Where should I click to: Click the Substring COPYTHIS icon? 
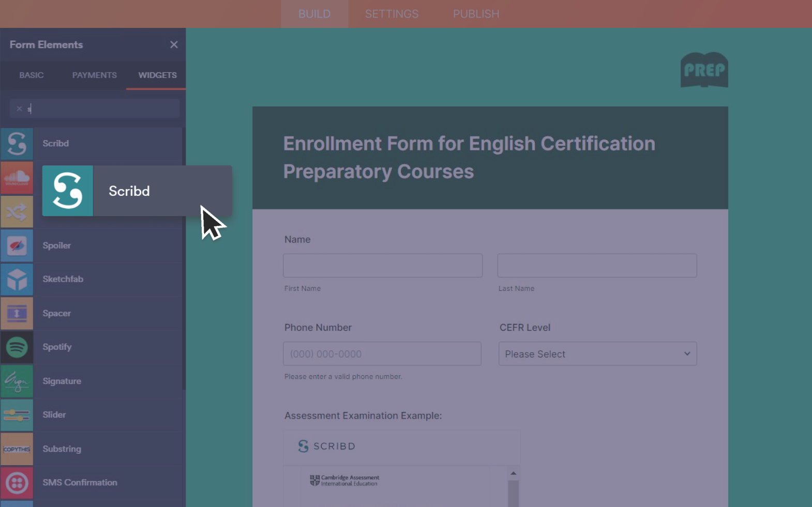[x=17, y=449]
